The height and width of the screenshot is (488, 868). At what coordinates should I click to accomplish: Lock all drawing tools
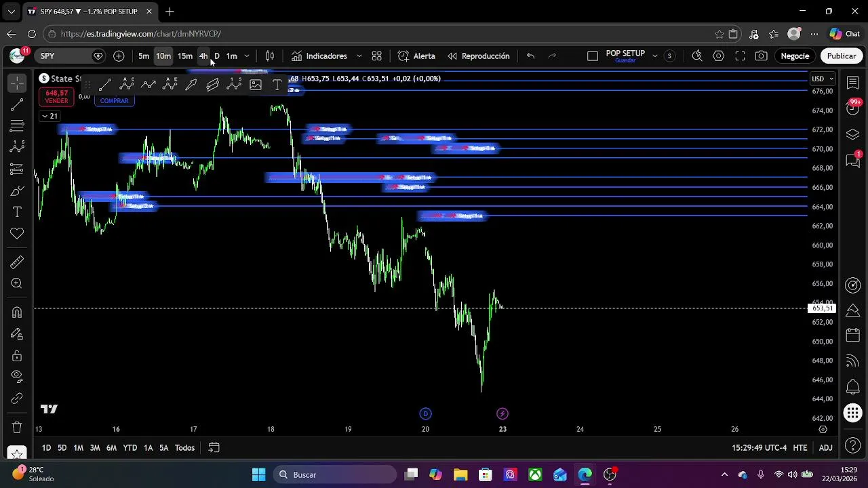17,356
